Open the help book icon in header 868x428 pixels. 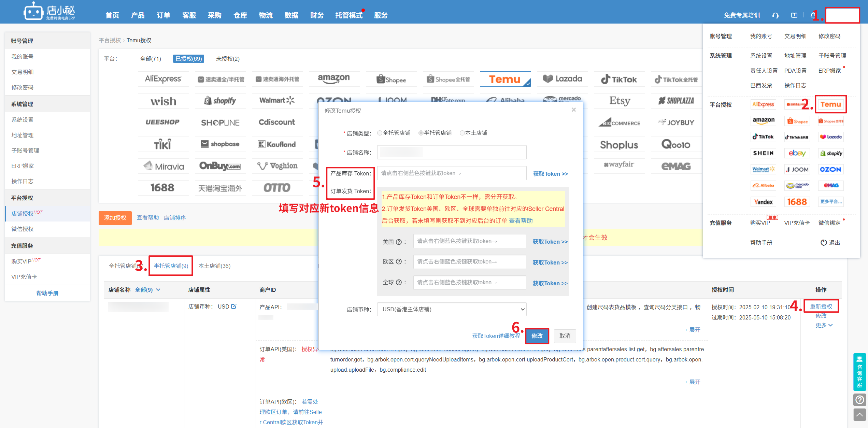pos(794,15)
